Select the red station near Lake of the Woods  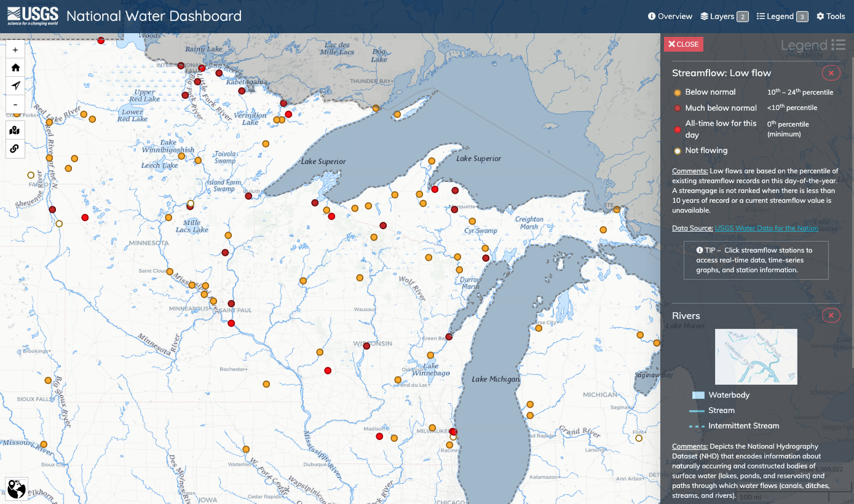pyautogui.click(x=101, y=40)
